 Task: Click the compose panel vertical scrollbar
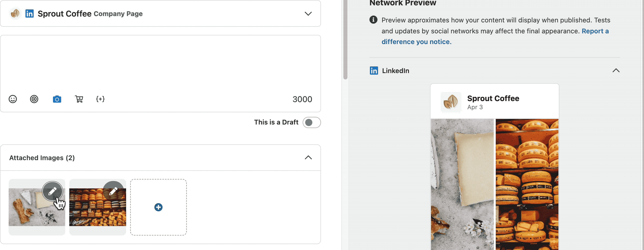pyautogui.click(x=345, y=38)
